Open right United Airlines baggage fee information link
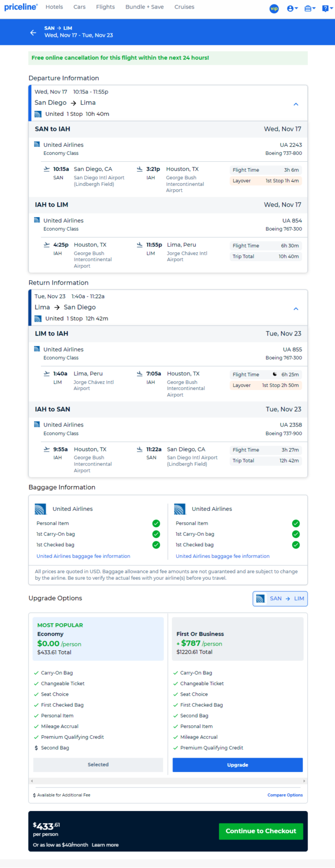This screenshot has height=868, width=335. [x=222, y=556]
